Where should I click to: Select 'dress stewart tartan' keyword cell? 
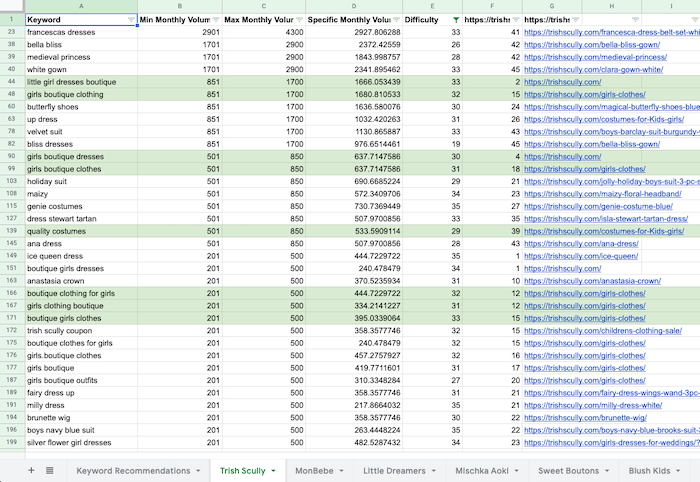coord(81,219)
